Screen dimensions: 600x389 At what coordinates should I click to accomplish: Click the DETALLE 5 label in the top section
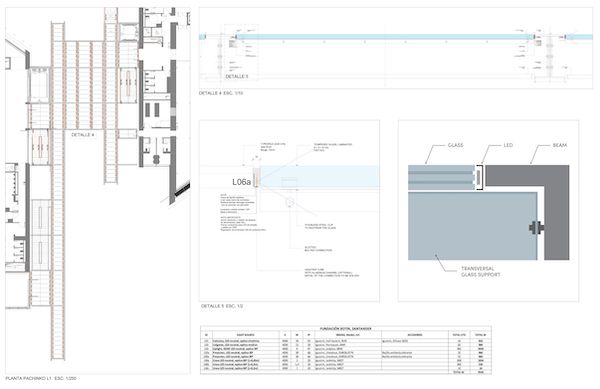pos(236,76)
